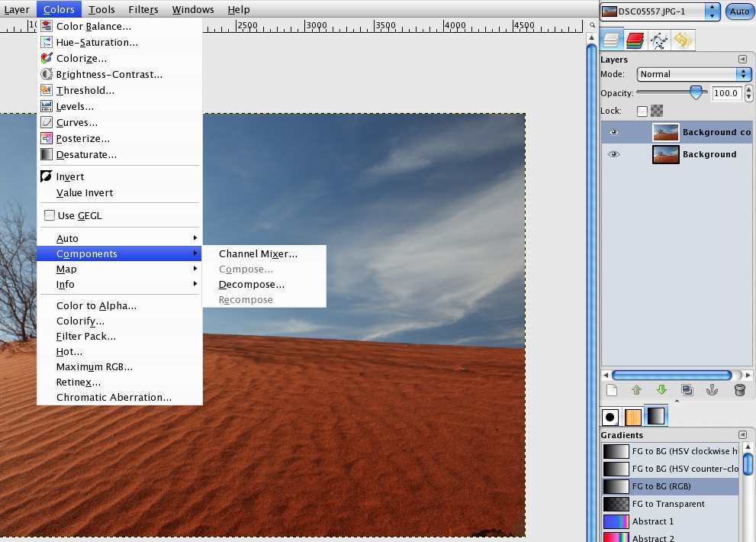Select the Abstract 1 gradient
This screenshot has height=542, width=756.
(652, 521)
